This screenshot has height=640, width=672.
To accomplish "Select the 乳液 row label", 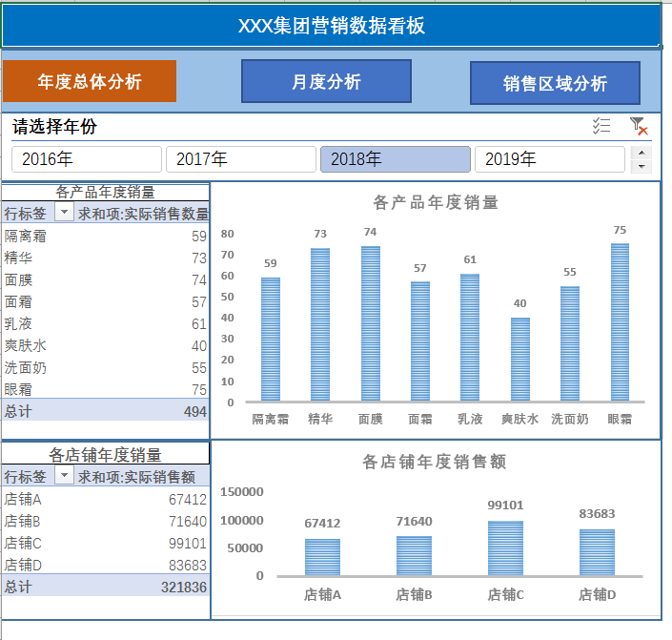I will [18, 324].
